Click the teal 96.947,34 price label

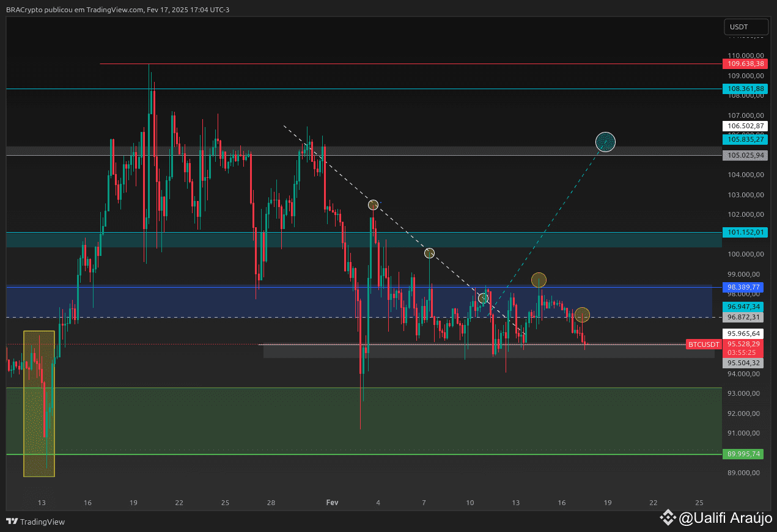[x=744, y=307]
